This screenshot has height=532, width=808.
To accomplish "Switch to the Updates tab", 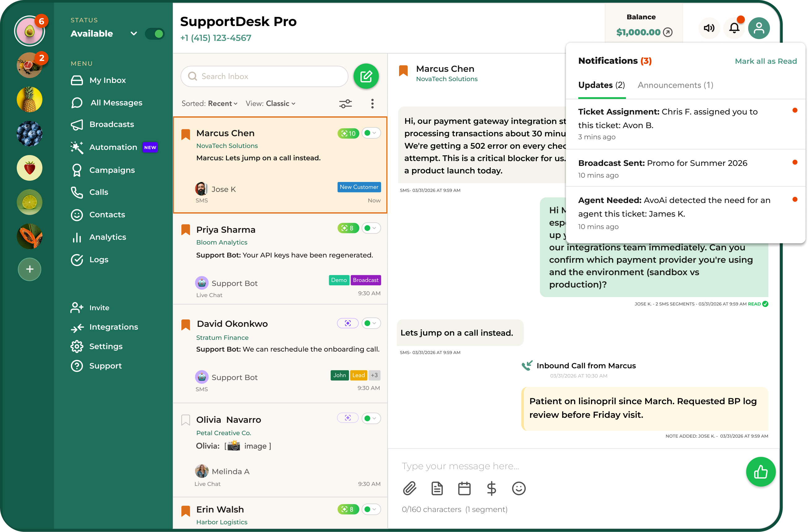I will [602, 85].
